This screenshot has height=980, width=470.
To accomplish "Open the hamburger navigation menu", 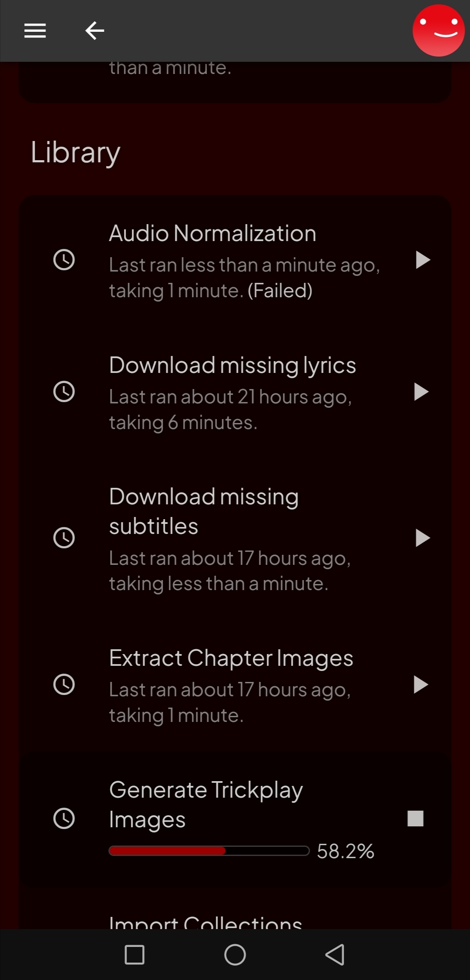I will point(35,30).
